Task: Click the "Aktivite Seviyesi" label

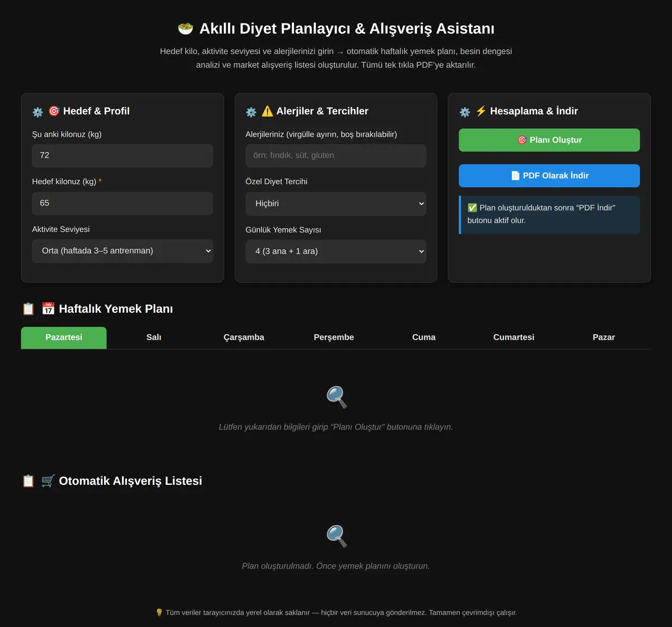Action: (x=60, y=230)
